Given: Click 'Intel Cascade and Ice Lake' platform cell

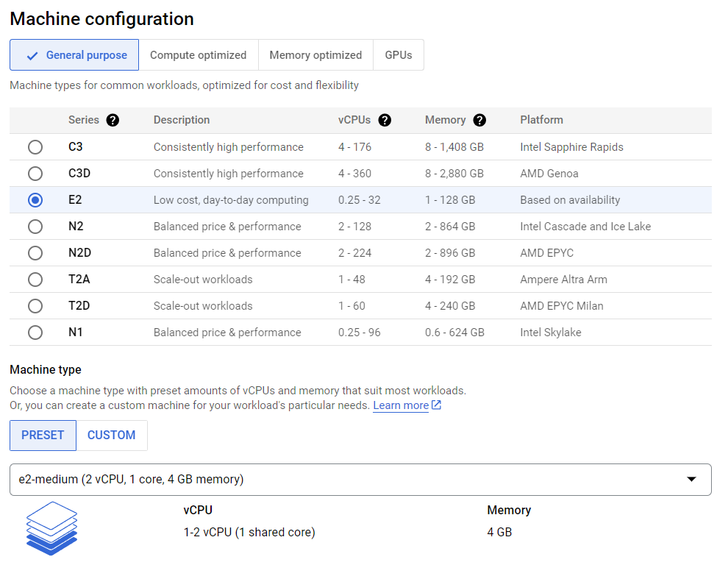Looking at the screenshot, I should [x=585, y=227].
